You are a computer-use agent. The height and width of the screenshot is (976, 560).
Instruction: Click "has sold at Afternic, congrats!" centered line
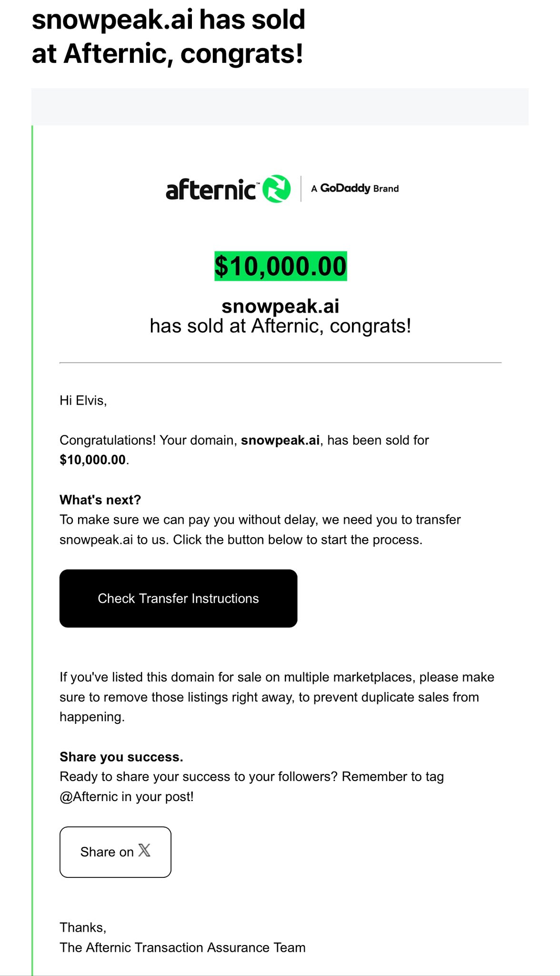point(280,326)
